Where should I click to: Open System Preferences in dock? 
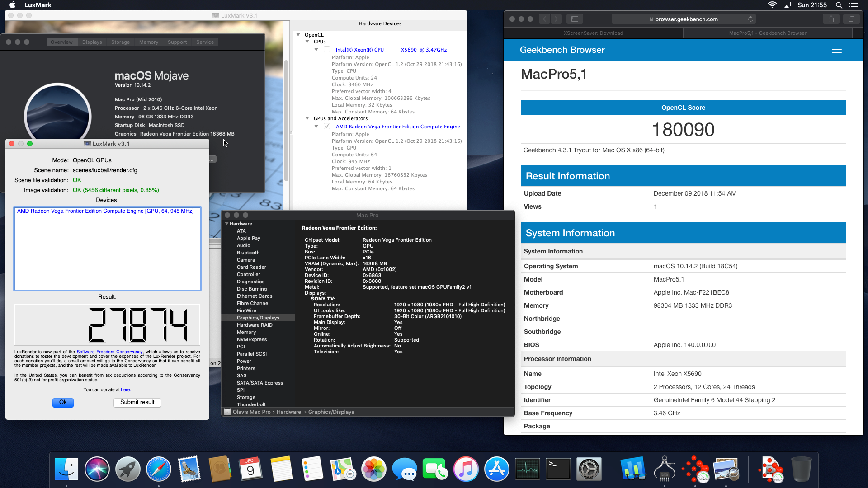click(x=589, y=469)
